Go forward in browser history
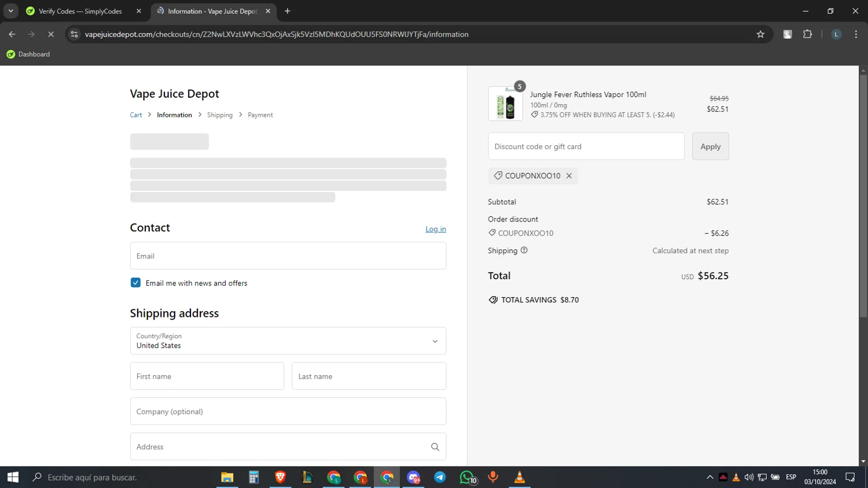Image resolution: width=868 pixels, height=488 pixels. 31,34
